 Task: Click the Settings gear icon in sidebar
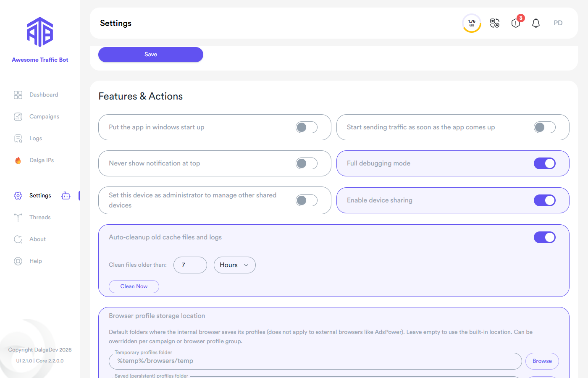click(18, 196)
